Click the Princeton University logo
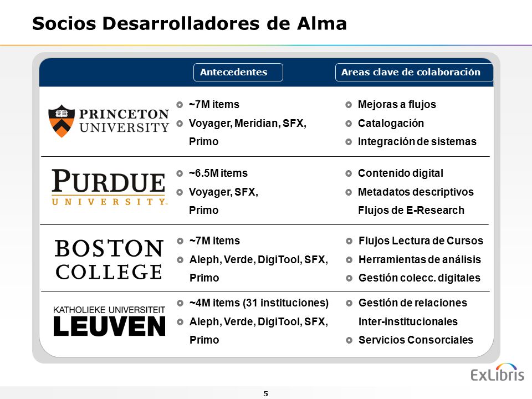Image resolution: width=532 pixels, height=399 pixels. pyautogui.click(x=109, y=121)
